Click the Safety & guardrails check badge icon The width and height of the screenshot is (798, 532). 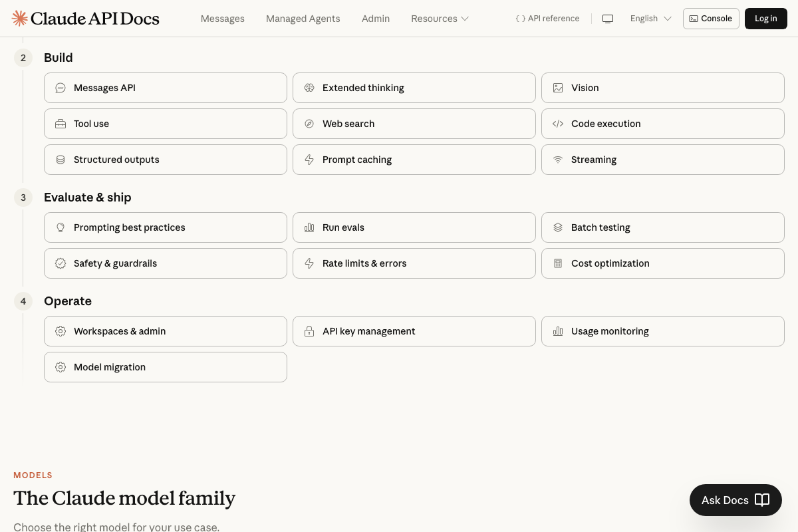click(x=61, y=263)
